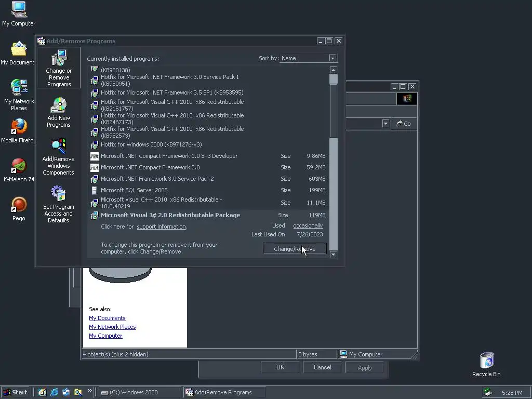
Task: Click the 'occasionally' usage value
Action: (x=308, y=225)
